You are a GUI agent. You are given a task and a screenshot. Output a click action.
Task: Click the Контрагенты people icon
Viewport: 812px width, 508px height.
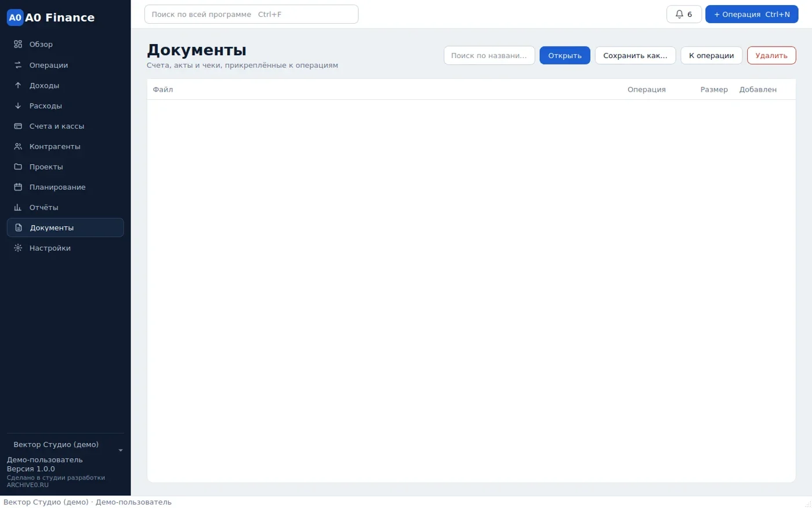tap(18, 146)
